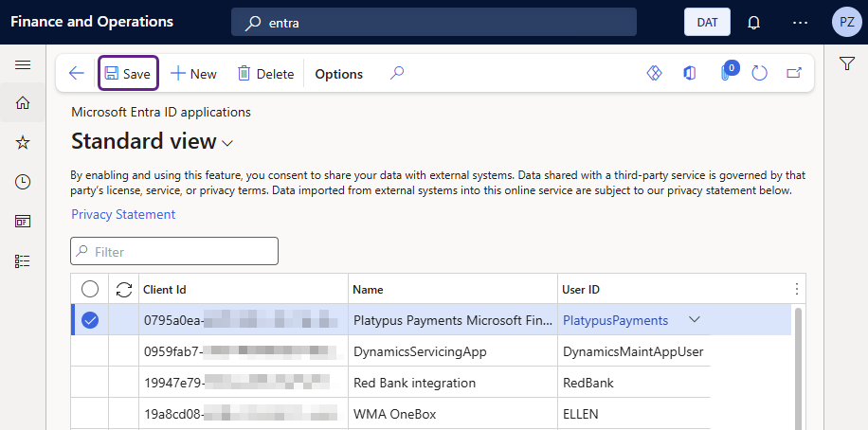Open Workspaces icon in left sidebar
The height and width of the screenshot is (430, 868).
[x=23, y=222]
